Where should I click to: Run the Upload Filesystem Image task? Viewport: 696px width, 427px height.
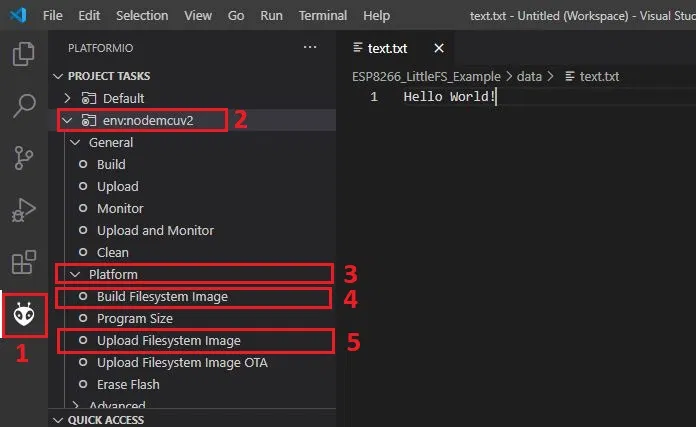168,340
